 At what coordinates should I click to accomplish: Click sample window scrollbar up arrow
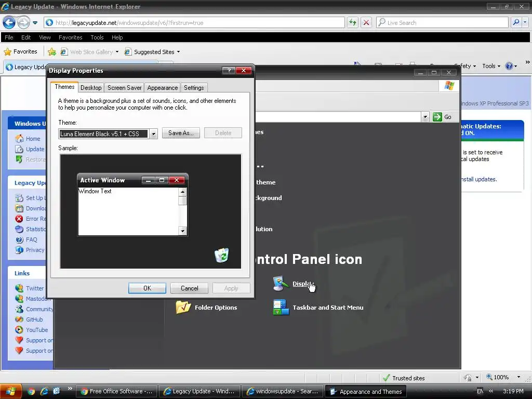pos(182,192)
